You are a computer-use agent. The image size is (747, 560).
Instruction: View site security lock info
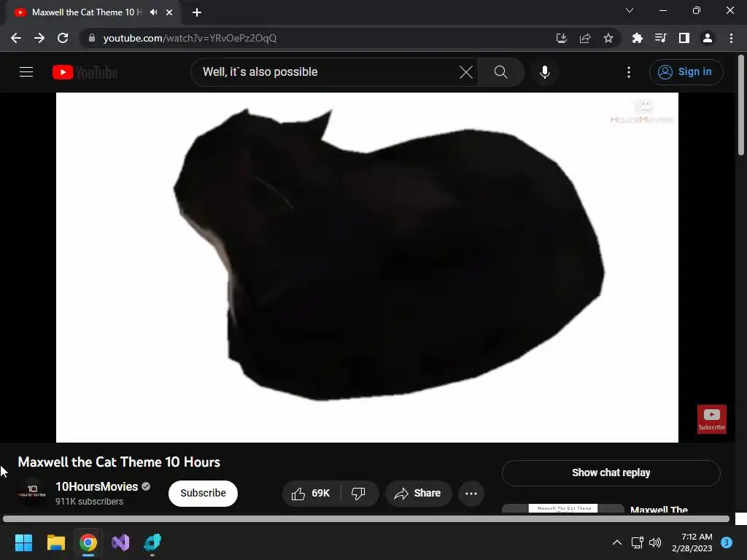click(x=92, y=38)
